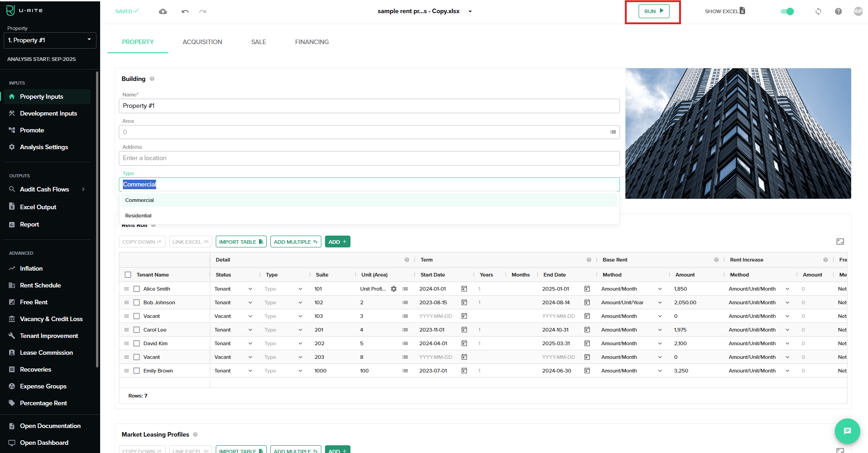
Task: Check the Carol Lee row checkbox
Action: pos(137,330)
